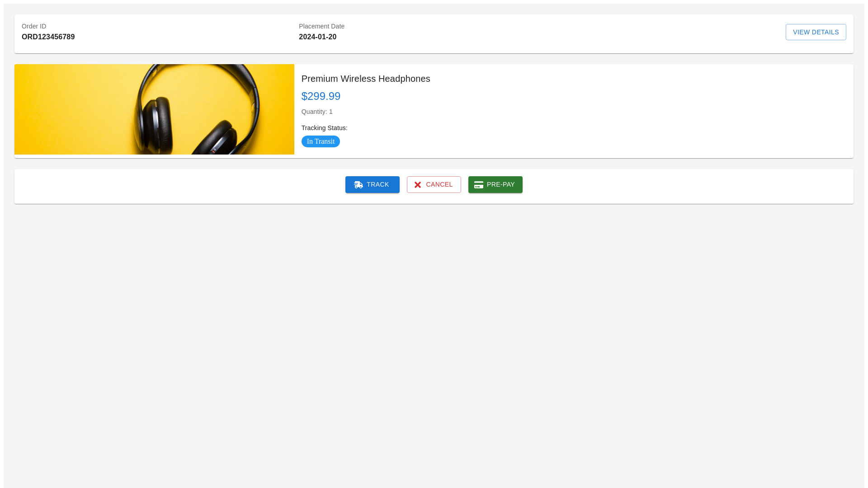Click the Placement Date header label
Viewport: 868px width, 488px height.
click(321, 26)
